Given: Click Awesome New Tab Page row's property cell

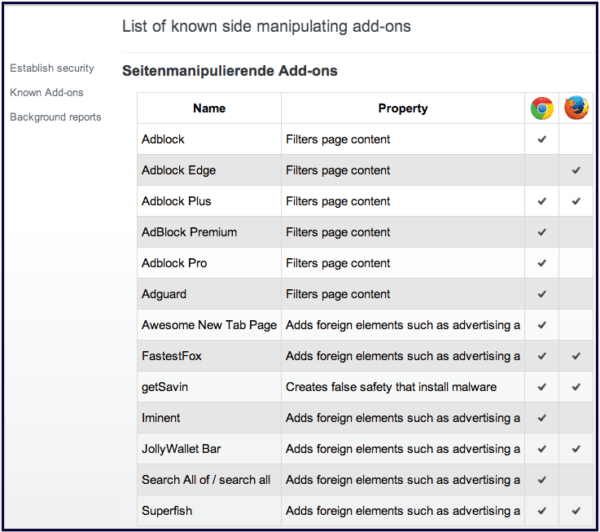Looking at the screenshot, I should point(403,325).
